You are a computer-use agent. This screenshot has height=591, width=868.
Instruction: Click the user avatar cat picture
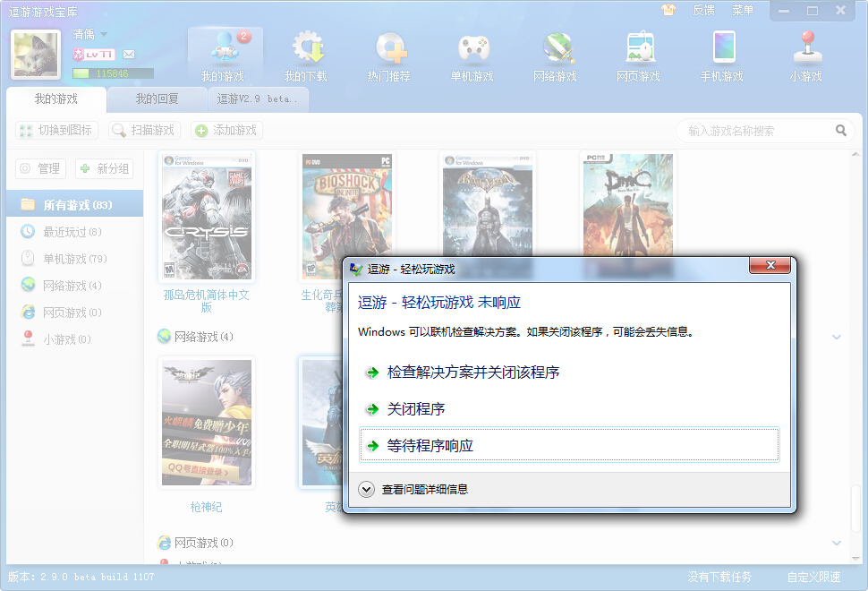click(36, 55)
